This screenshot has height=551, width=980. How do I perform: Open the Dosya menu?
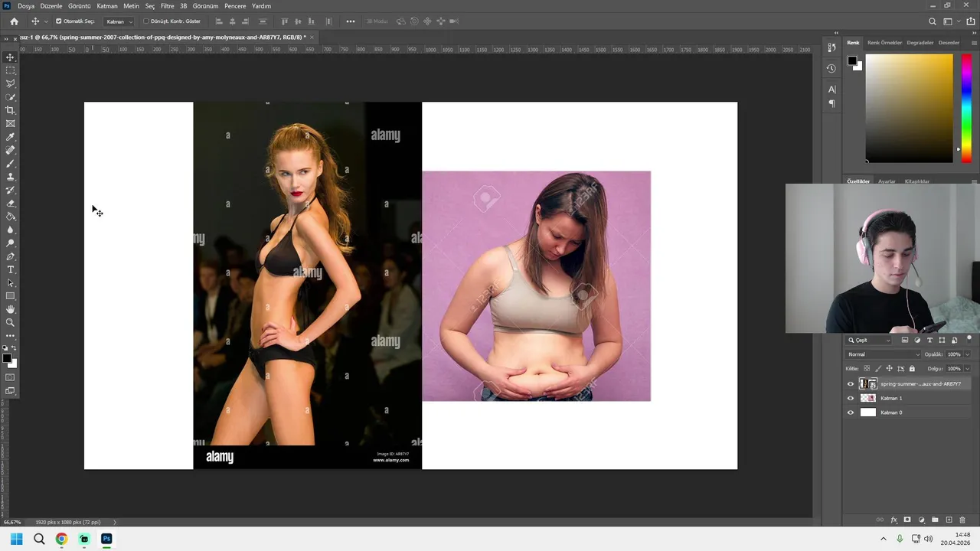coord(26,5)
